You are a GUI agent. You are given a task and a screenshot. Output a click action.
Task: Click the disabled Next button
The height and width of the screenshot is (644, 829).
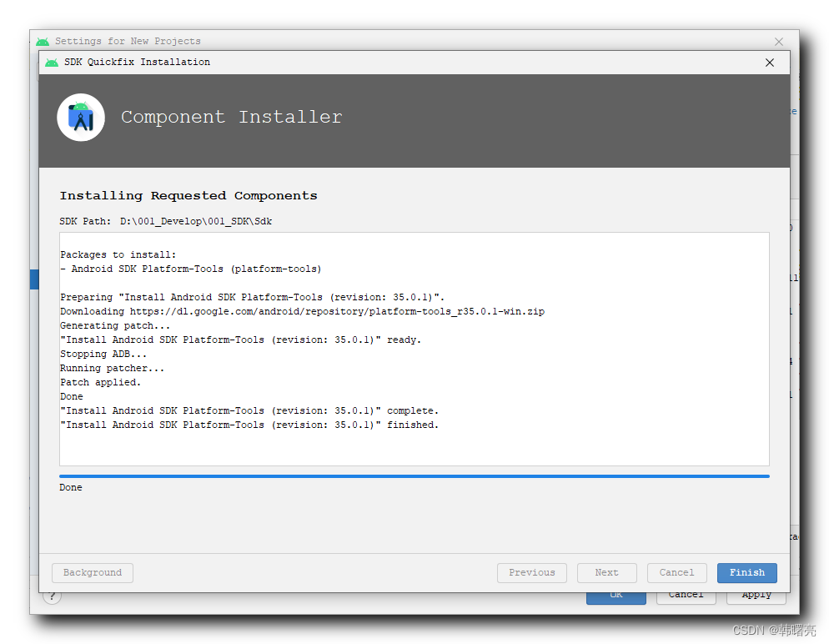(606, 572)
